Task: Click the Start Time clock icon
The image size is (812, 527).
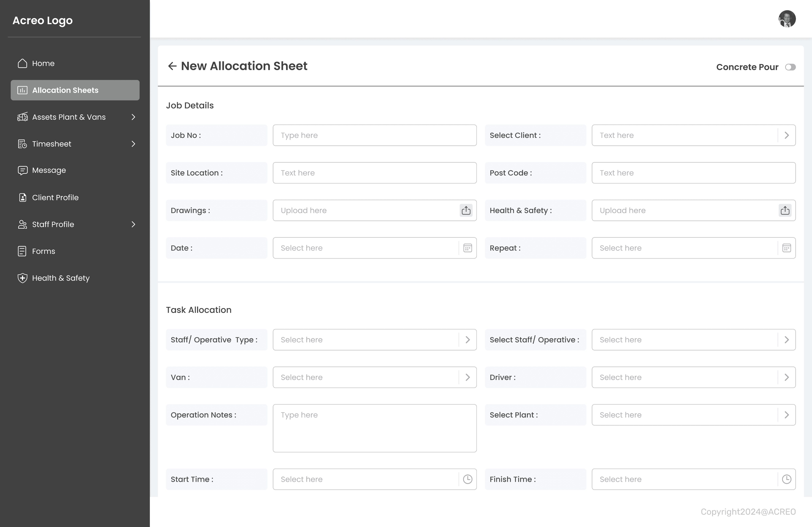Action: (467, 479)
